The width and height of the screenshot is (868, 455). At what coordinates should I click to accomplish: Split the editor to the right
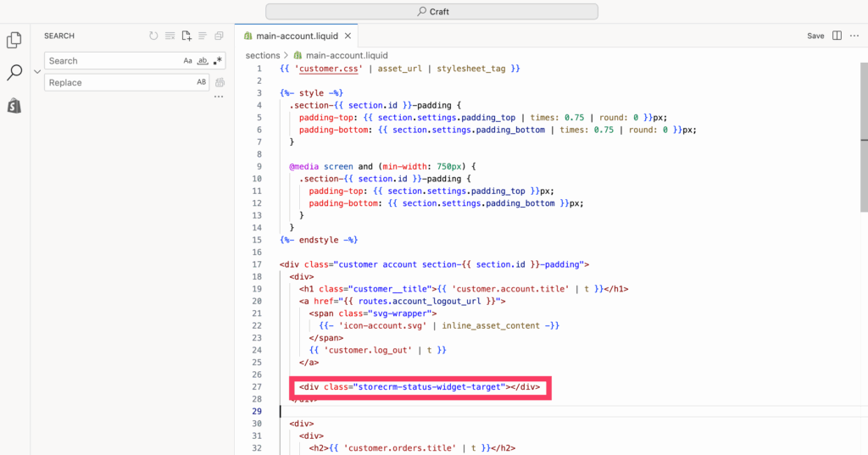tap(837, 36)
